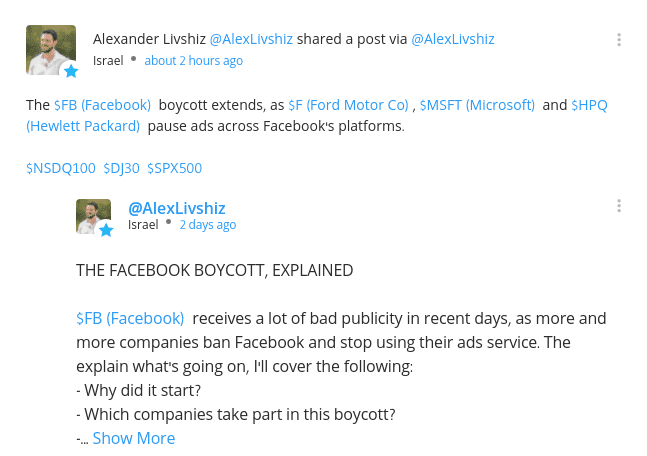Open $FB (Facebook) tag in shared post

[x=130, y=319]
